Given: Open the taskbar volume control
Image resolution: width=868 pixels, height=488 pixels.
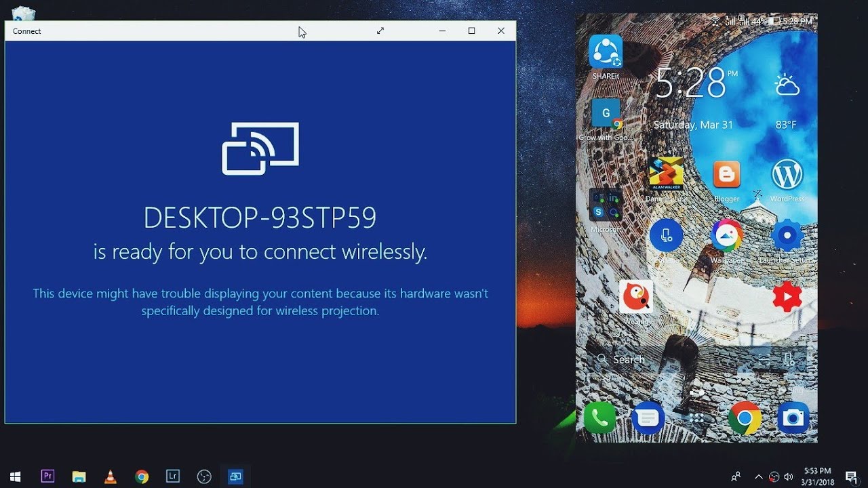Looking at the screenshot, I should pos(788,476).
